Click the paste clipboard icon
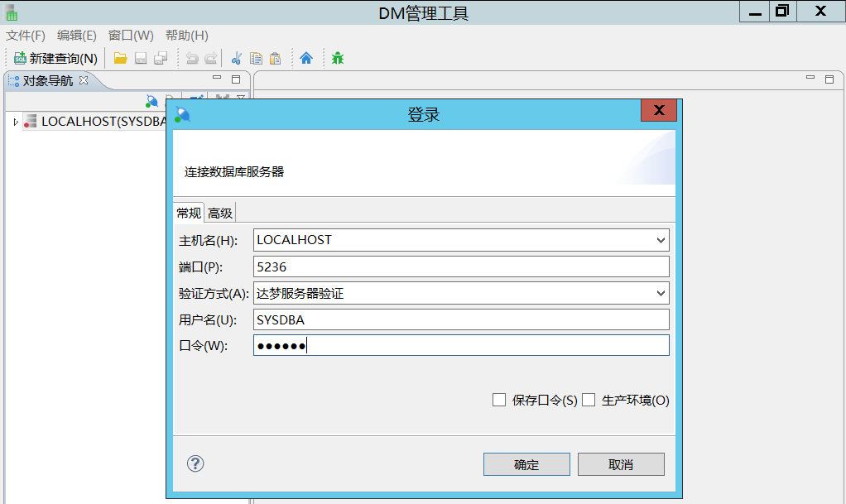 [275, 58]
